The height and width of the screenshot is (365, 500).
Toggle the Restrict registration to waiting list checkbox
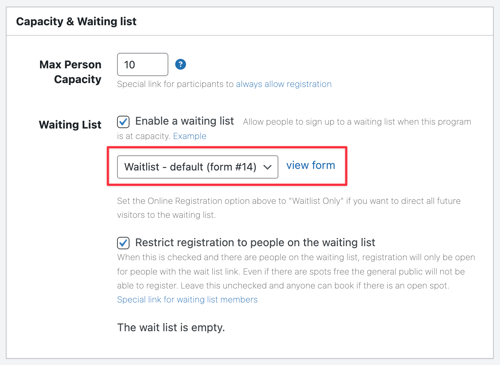pos(123,243)
